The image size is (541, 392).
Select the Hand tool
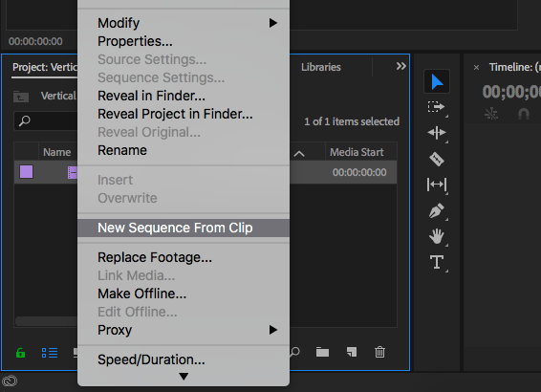[437, 236]
